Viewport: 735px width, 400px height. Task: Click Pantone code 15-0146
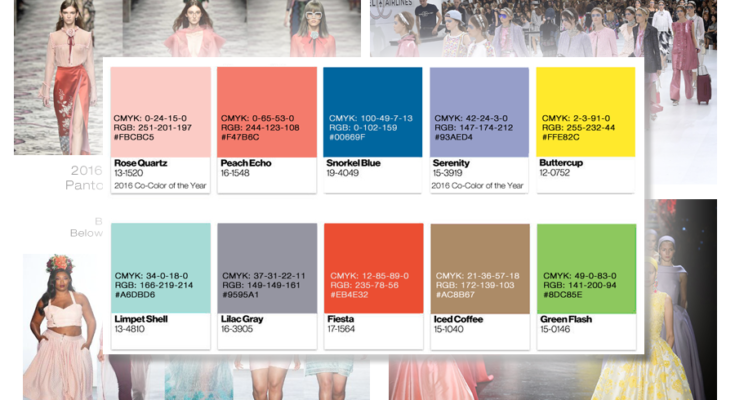555,329
